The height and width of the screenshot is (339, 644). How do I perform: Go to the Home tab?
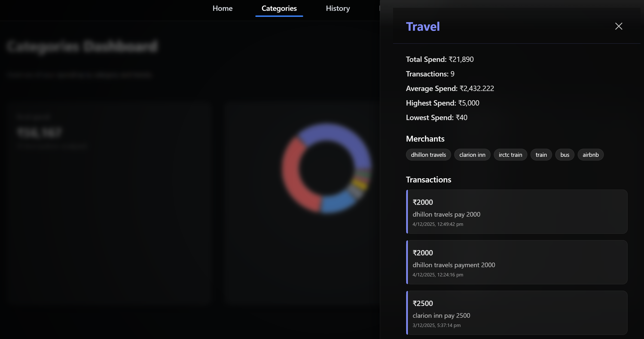point(223,8)
